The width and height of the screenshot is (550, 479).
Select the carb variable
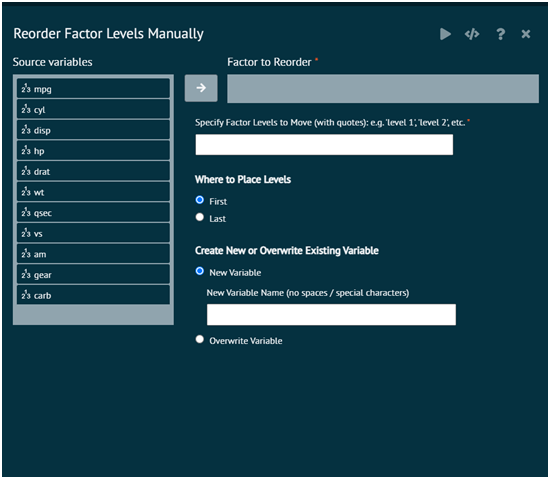tap(93, 295)
